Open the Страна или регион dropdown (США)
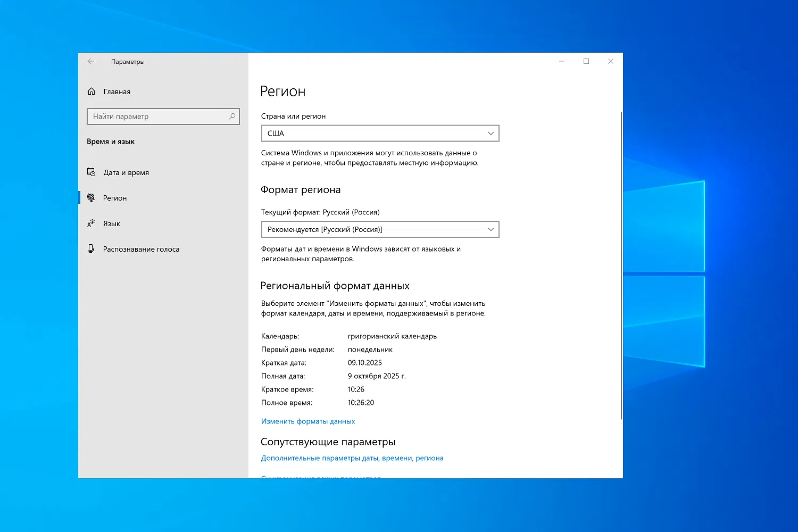 380,133
